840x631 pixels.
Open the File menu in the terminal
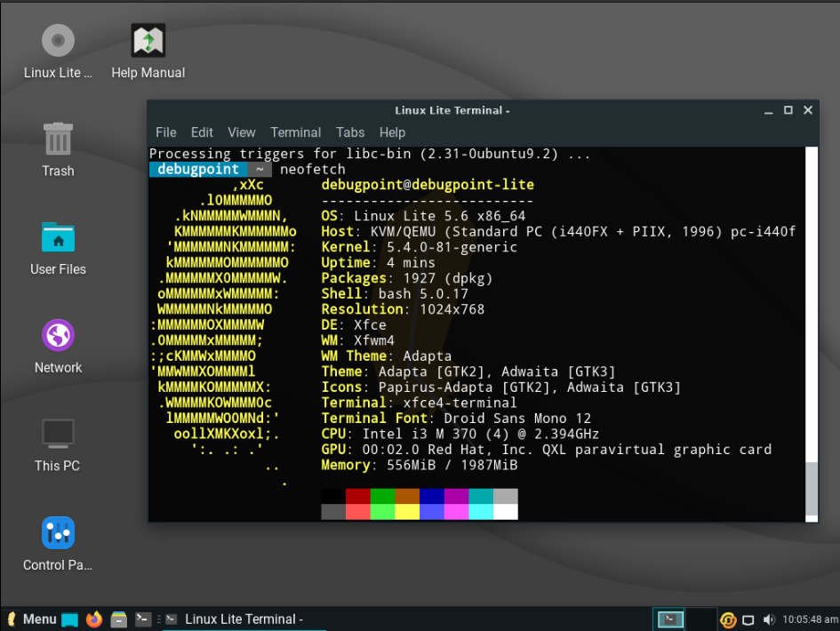click(x=165, y=132)
